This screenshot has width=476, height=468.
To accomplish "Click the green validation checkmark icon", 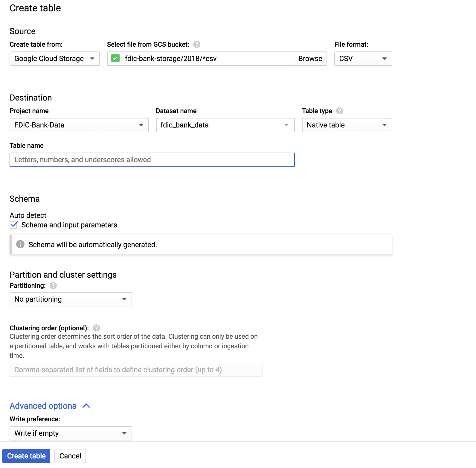I will (x=115, y=58).
